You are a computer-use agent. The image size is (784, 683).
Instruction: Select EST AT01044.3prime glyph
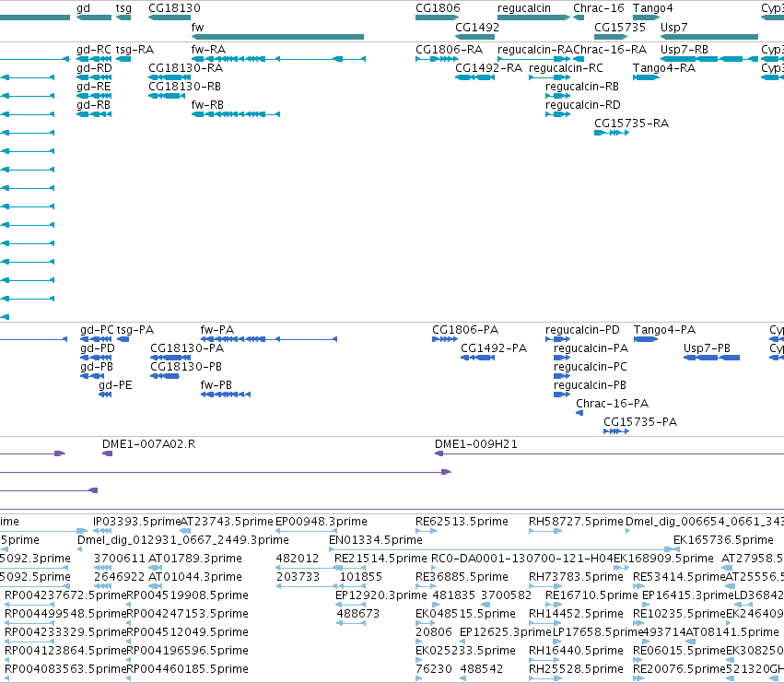[x=156, y=586]
